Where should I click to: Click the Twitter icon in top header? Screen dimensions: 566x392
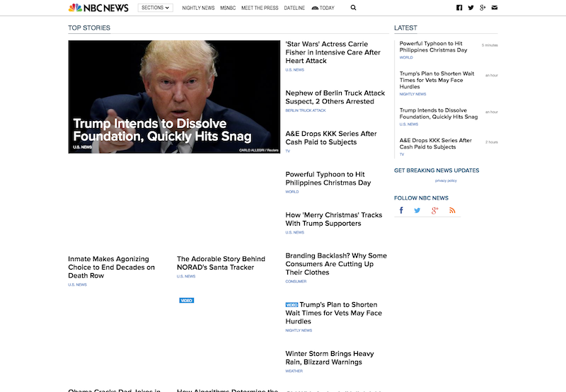(x=471, y=8)
